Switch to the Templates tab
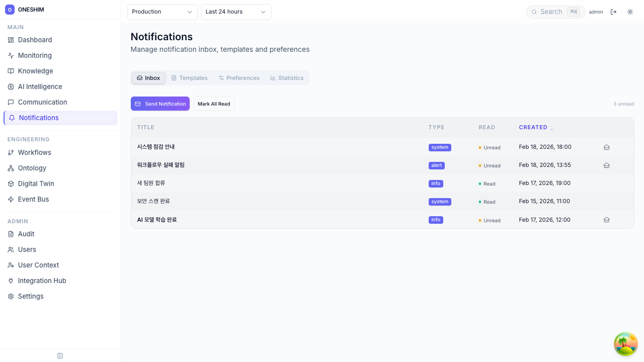644x362 pixels. click(x=189, y=78)
